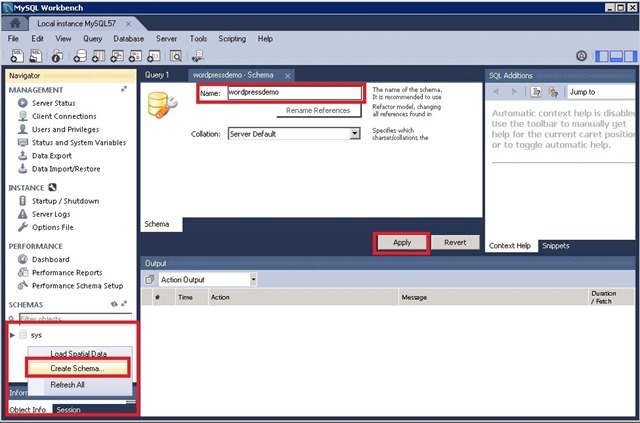This screenshot has height=423, width=640.
Task: Click the schema Name input field
Action: tap(294, 92)
